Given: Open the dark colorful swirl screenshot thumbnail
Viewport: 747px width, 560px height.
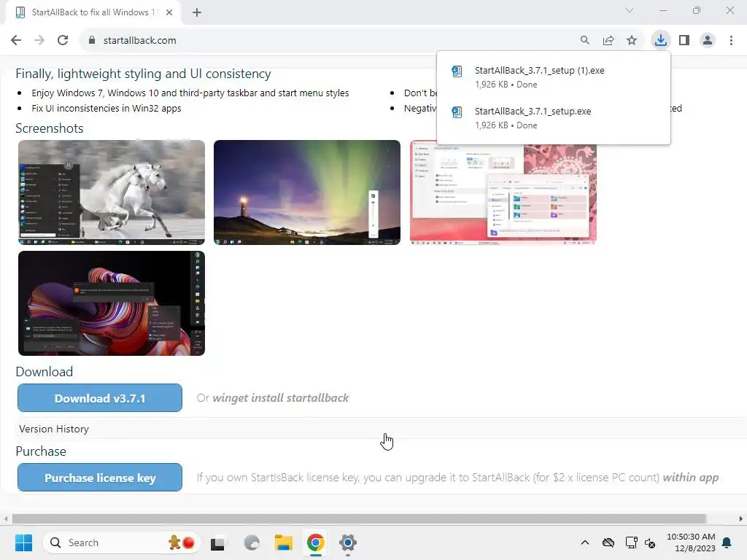Looking at the screenshot, I should (x=112, y=303).
